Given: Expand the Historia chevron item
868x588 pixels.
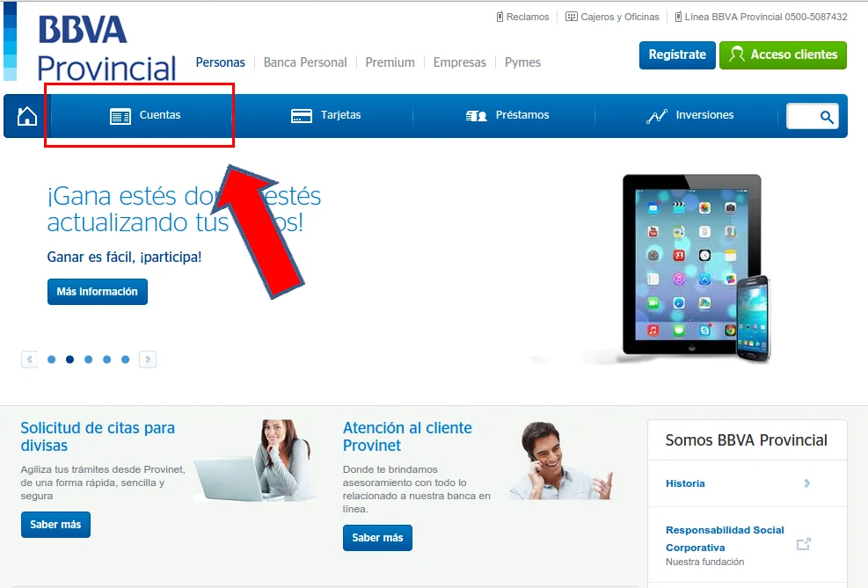Looking at the screenshot, I should click(806, 483).
